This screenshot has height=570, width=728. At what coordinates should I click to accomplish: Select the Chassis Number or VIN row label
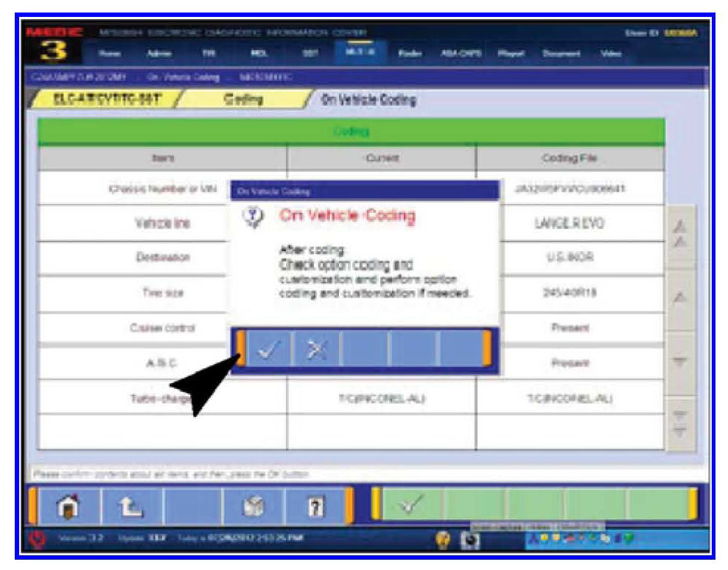pyautogui.click(x=163, y=189)
